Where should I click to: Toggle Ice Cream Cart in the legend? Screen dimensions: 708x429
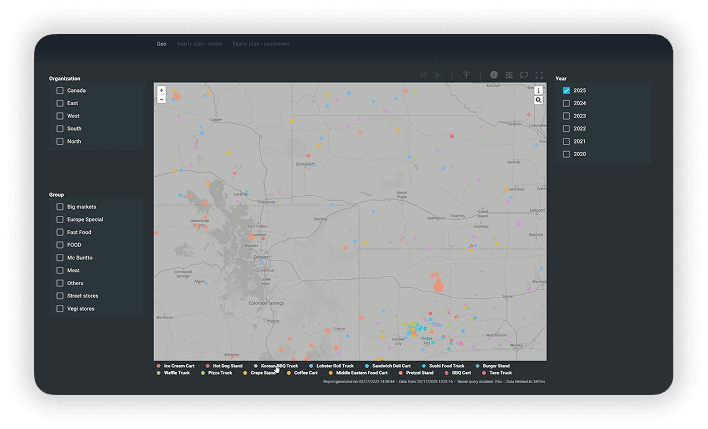(x=176, y=366)
